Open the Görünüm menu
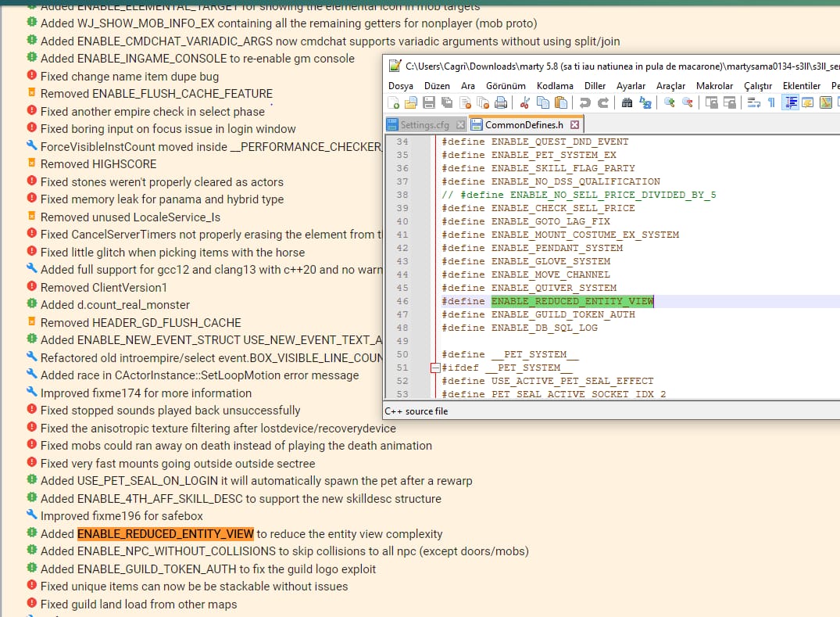840x617 pixels. click(506, 86)
